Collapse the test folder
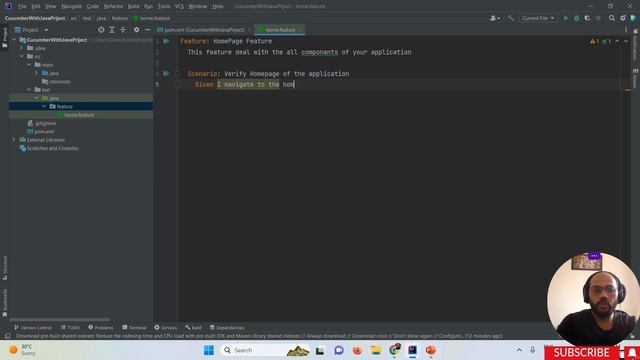The height and width of the screenshot is (360, 640). (29, 90)
